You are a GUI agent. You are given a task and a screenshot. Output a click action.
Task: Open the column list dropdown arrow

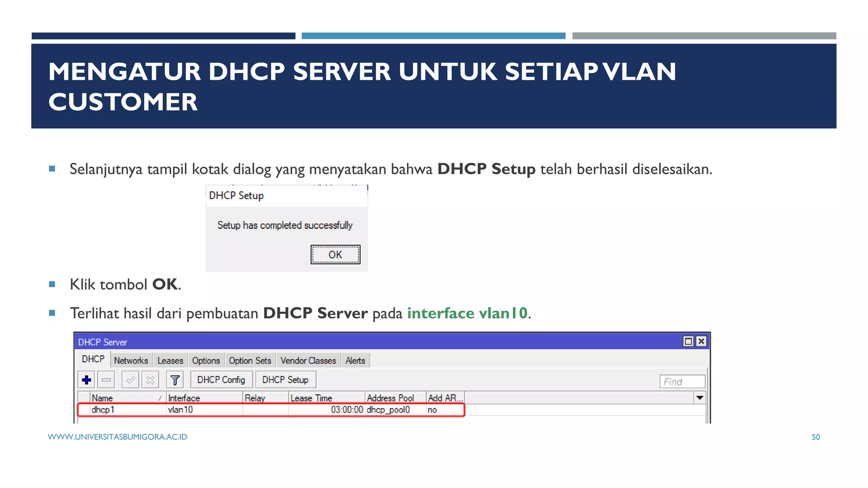(x=700, y=398)
